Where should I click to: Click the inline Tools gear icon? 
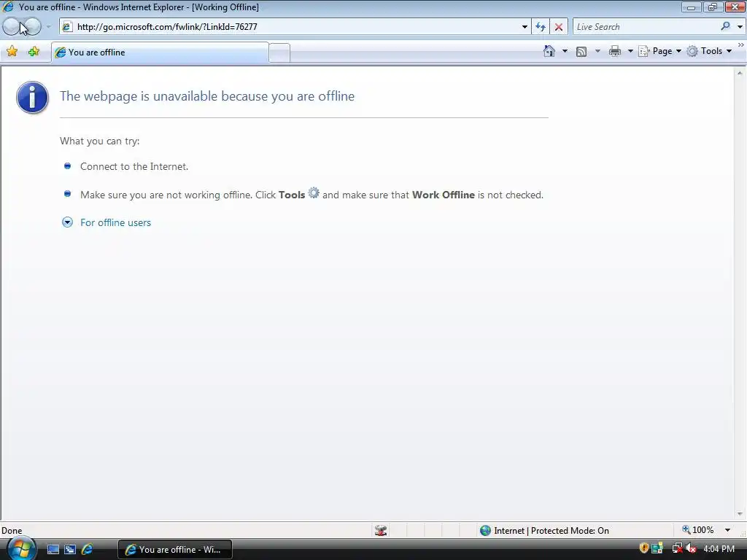(x=314, y=192)
